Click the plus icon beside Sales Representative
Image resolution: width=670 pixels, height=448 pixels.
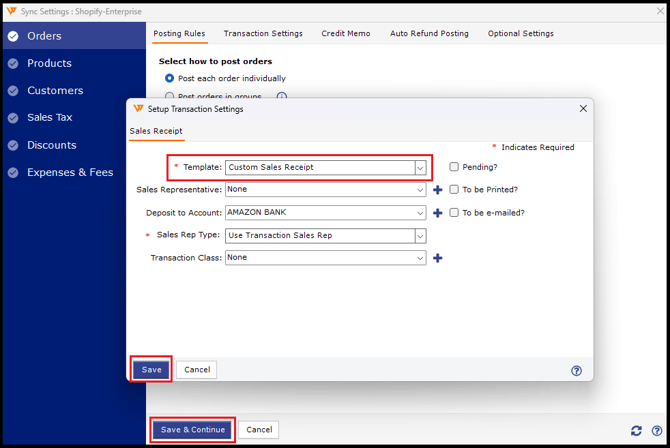[x=438, y=190]
